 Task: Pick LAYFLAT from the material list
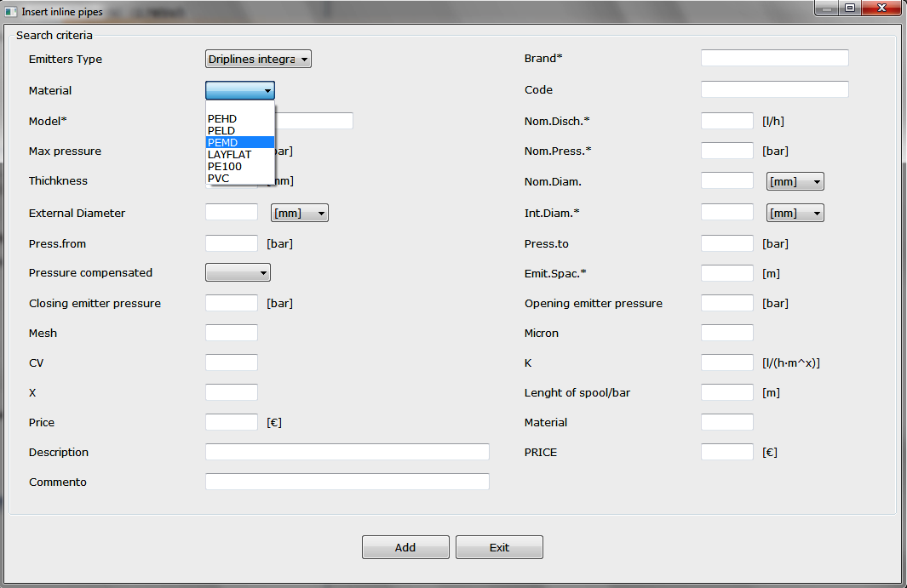(x=229, y=154)
